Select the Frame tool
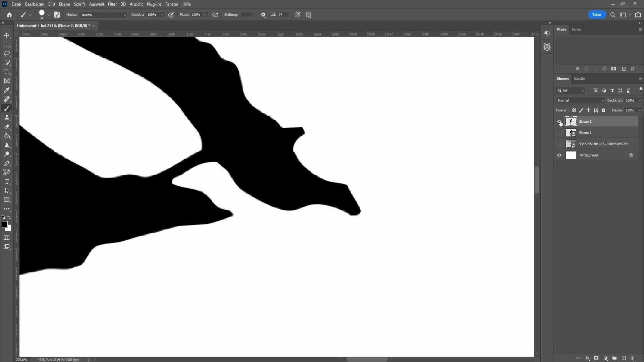 (7, 81)
